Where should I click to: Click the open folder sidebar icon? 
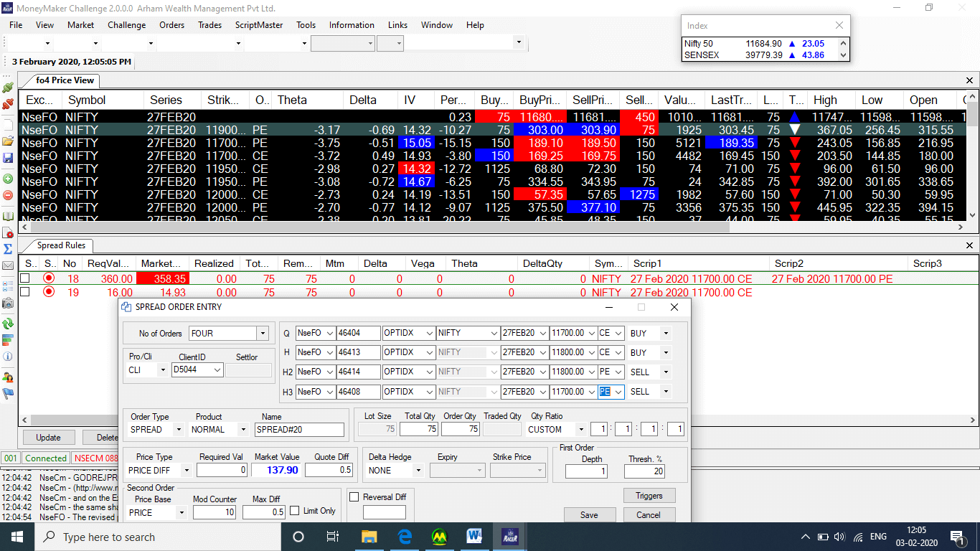click(x=8, y=141)
